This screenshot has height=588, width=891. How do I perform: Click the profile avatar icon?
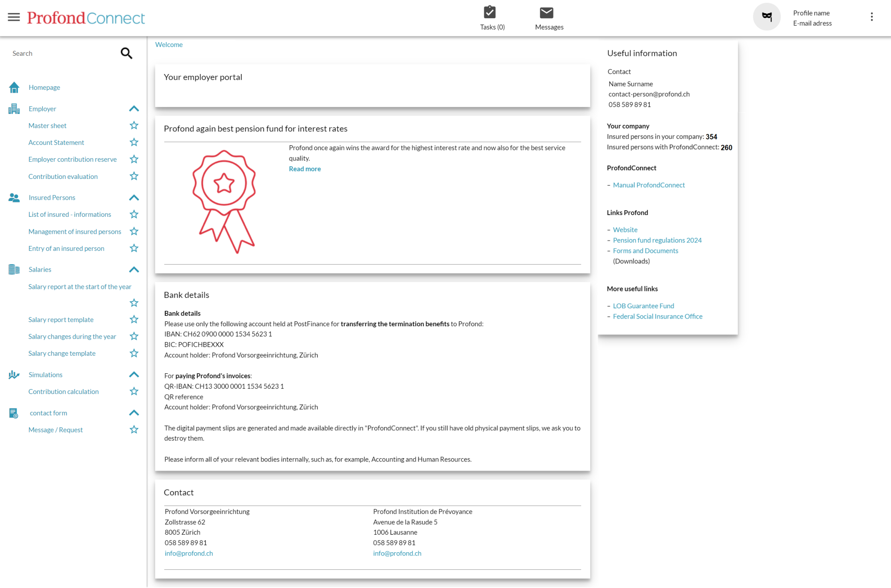767,17
